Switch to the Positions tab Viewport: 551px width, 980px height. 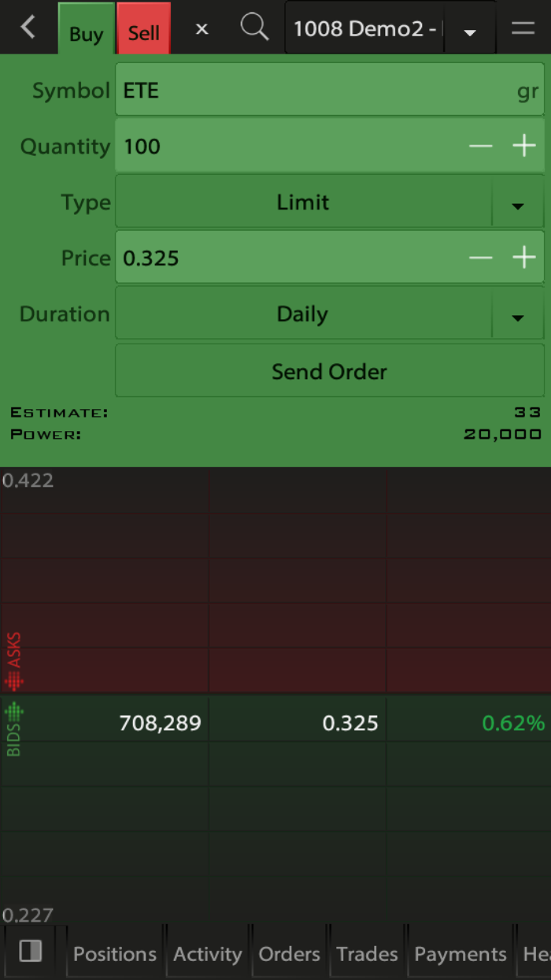[114, 954]
